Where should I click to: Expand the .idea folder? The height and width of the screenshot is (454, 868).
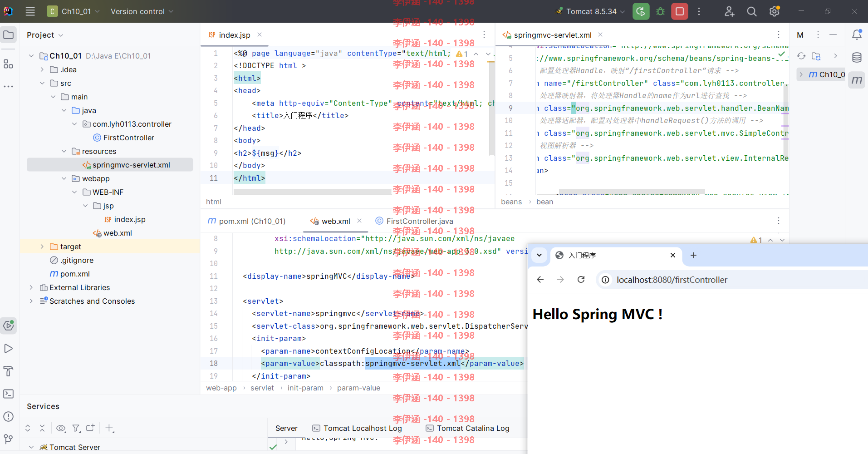pos(42,69)
